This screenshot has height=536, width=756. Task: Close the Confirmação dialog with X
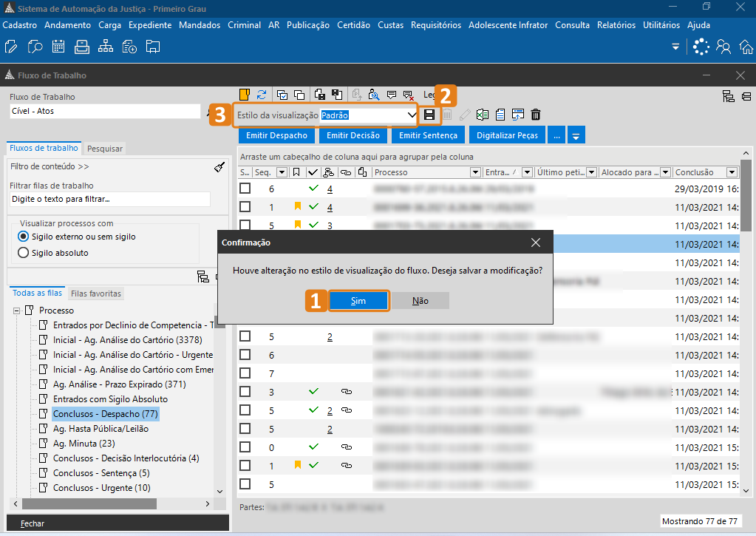(x=536, y=242)
